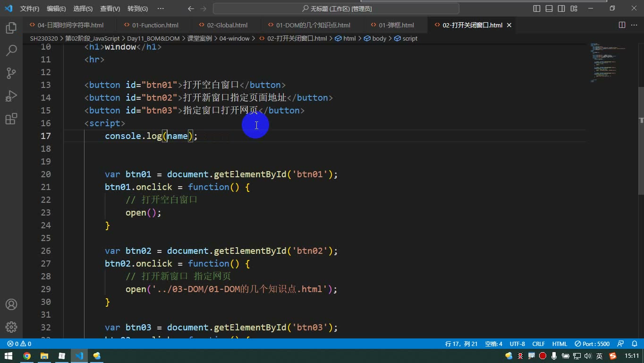Click the volume icon in system tray

(588, 356)
